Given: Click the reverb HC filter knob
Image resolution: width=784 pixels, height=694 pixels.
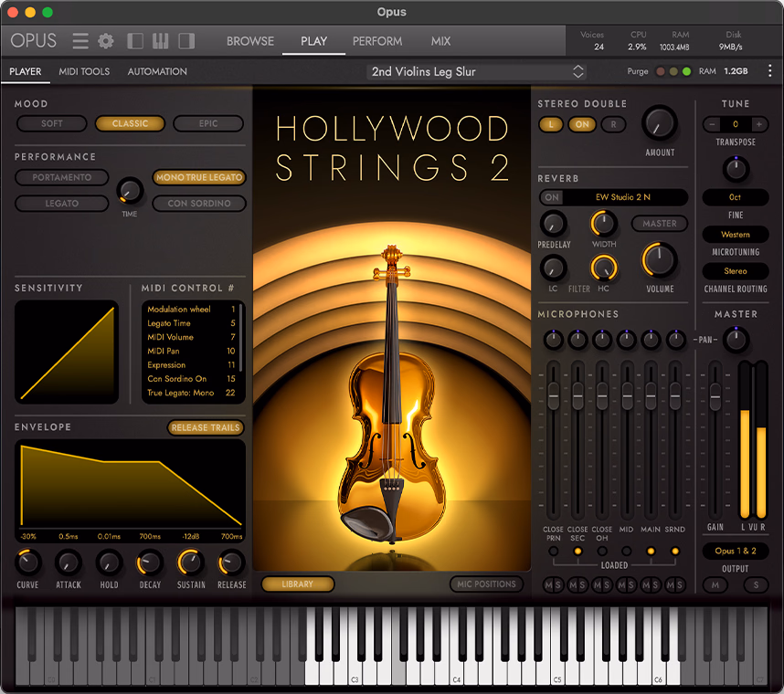Looking at the screenshot, I should (603, 268).
